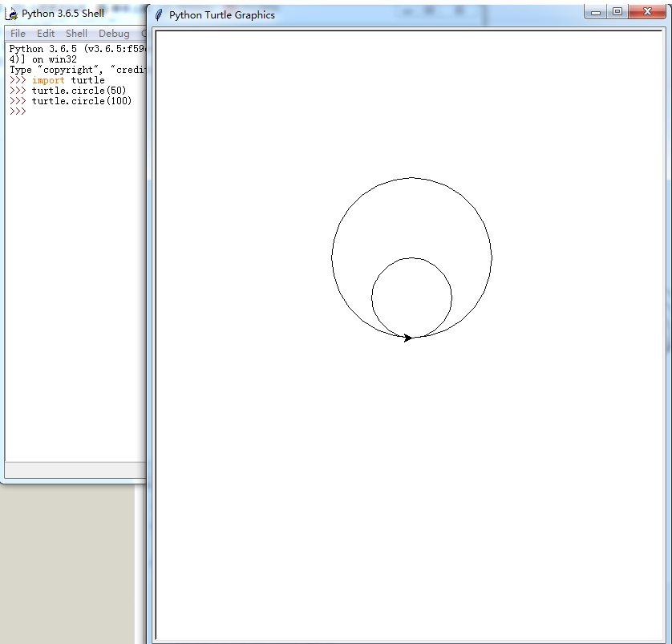Viewport: 672px width, 644px height.
Task: Click the status bar at bottom of Python Shell
Action: (x=74, y=470)
